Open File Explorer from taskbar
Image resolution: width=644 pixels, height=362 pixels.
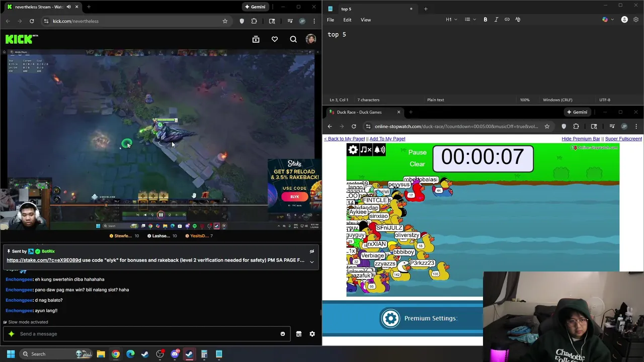101,354
